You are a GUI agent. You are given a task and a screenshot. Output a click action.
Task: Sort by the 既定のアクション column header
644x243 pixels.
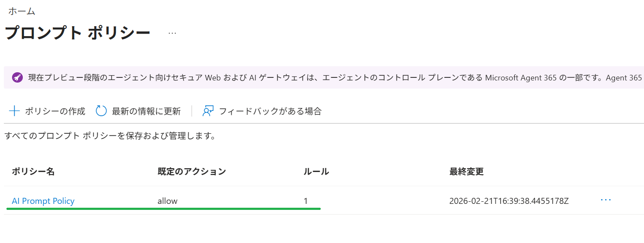192,172
